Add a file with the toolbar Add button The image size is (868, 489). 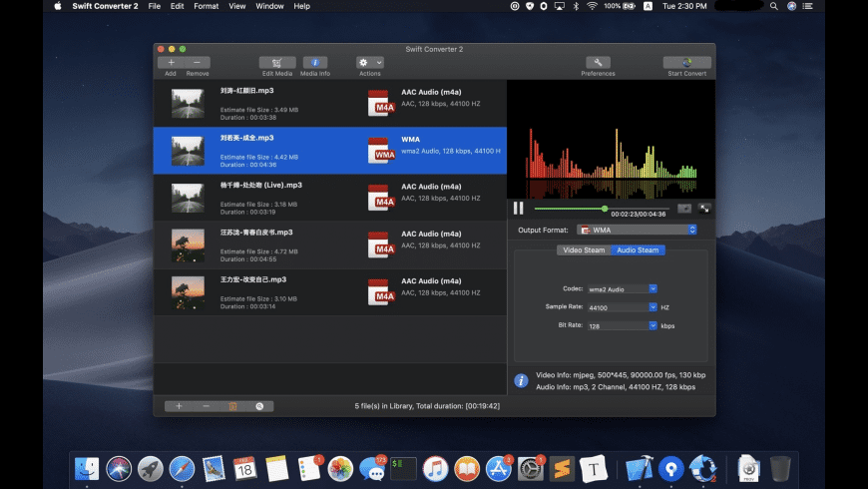[171, 63]
